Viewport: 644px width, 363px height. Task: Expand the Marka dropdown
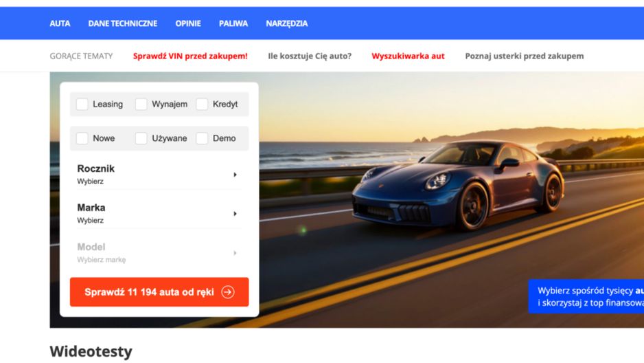(159, 213)
